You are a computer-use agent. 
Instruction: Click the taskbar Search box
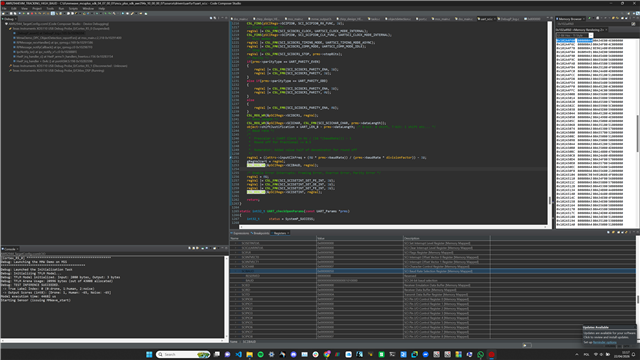pyautogui.click(x=183, y=354)
